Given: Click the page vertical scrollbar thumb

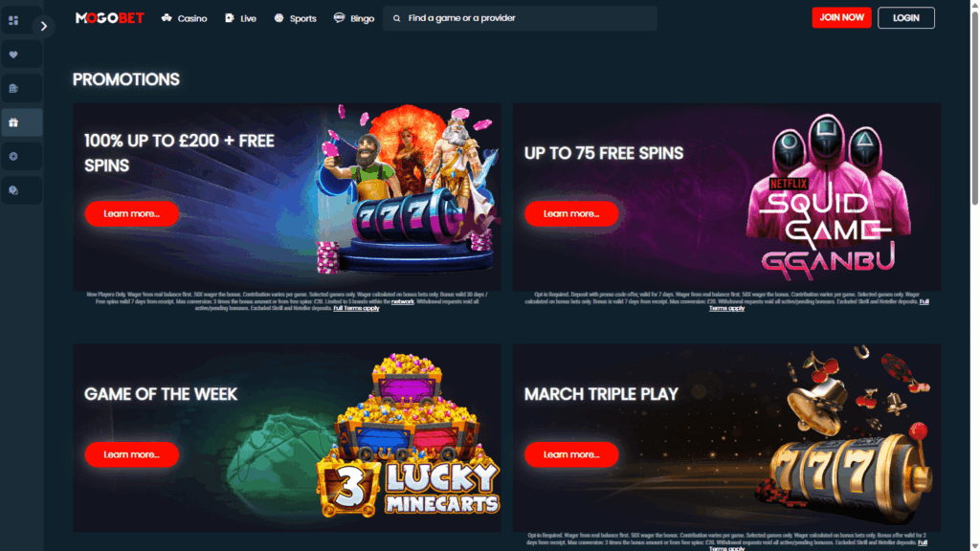Looking at the screenshot, I should (x=974, y=107).
